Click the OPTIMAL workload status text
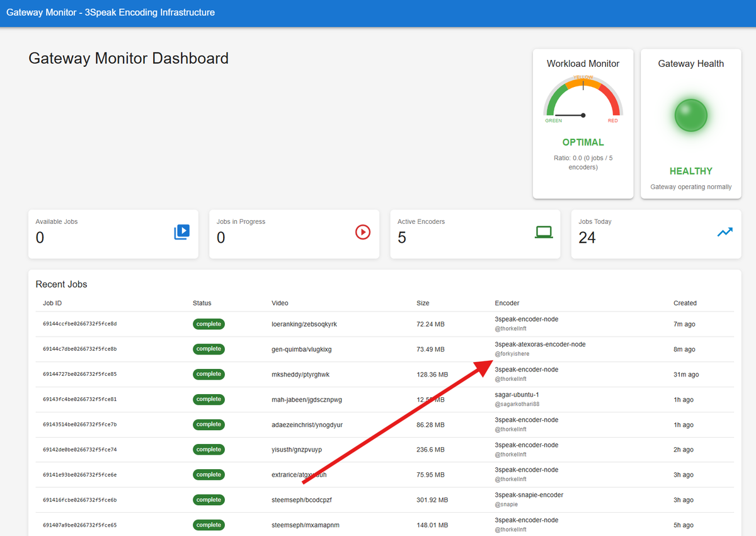756x536 pixels. point(583,143)
